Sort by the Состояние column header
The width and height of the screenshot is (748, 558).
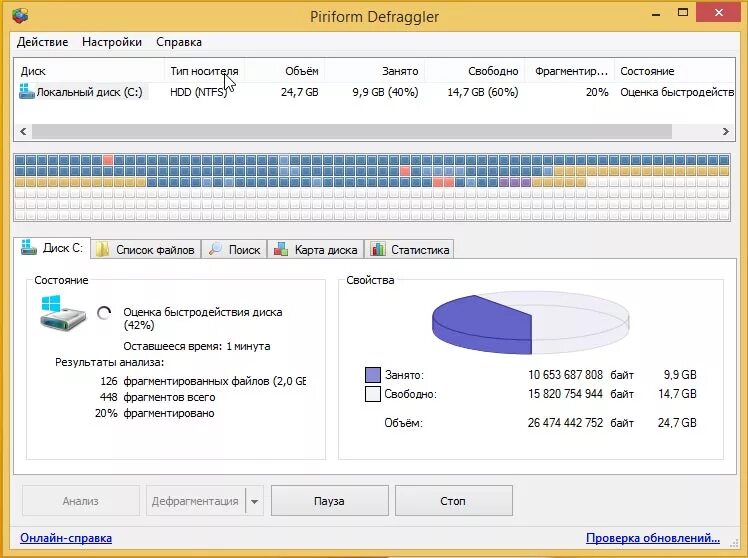point(675,71)
